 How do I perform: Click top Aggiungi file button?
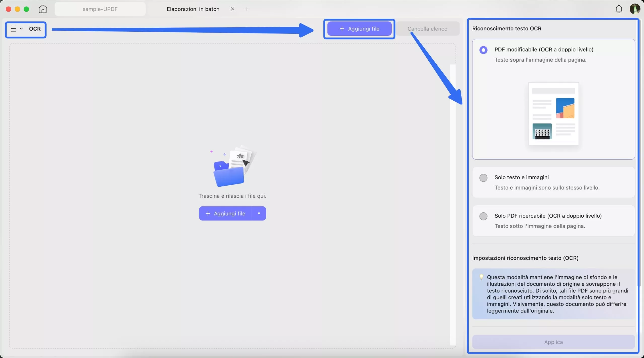359,29
